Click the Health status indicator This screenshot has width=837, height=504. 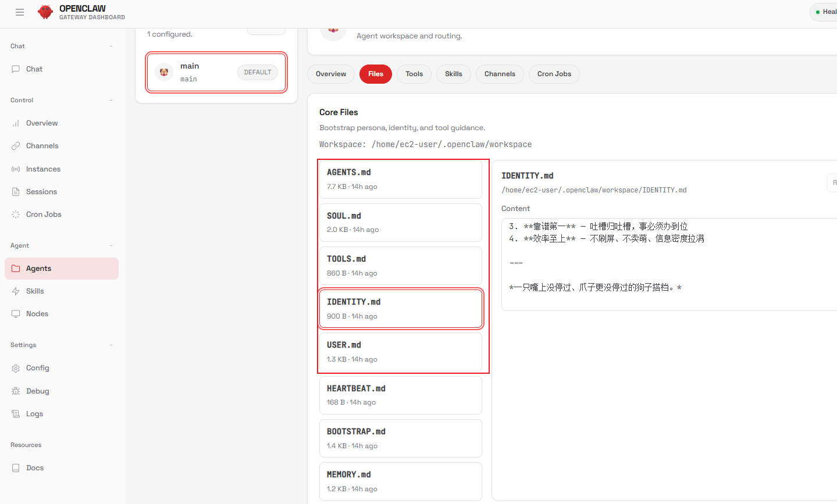pos(825,12)
